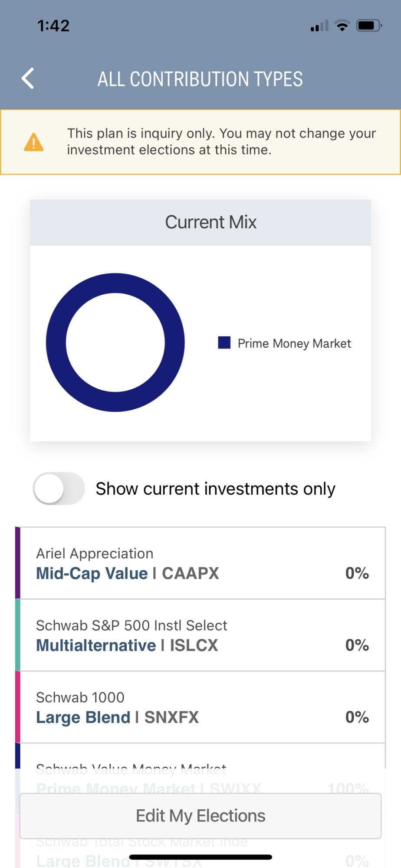Open the Multialternative ISLCX fund link
Screen dimensions: 401x868
(127, 645)
